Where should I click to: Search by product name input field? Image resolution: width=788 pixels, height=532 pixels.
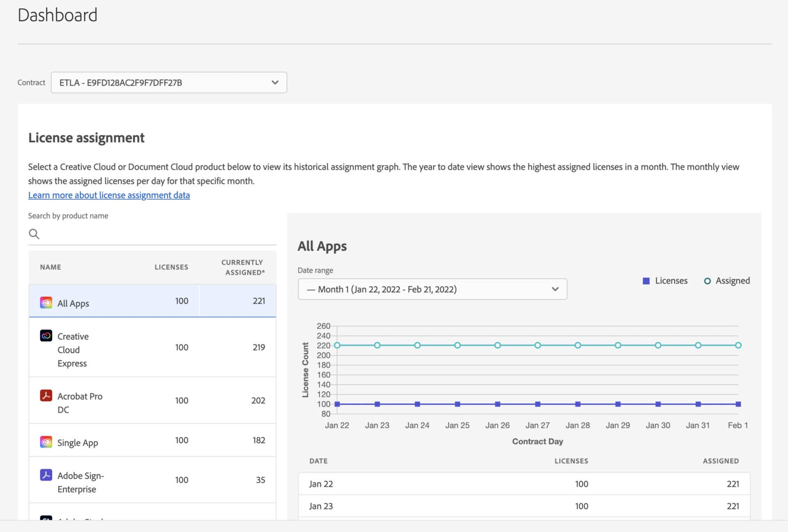(152, 233)
